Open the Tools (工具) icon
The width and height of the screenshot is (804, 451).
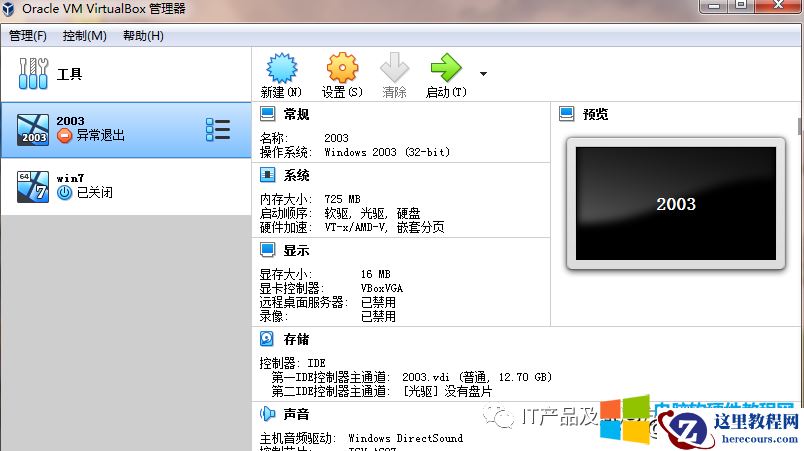(x=33, y=74)
